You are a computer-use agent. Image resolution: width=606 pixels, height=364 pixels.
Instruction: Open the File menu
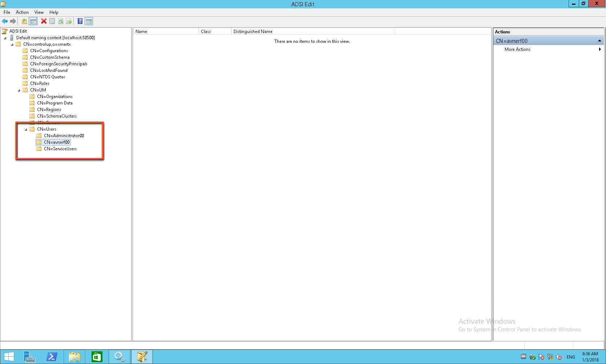coord(7,12)
